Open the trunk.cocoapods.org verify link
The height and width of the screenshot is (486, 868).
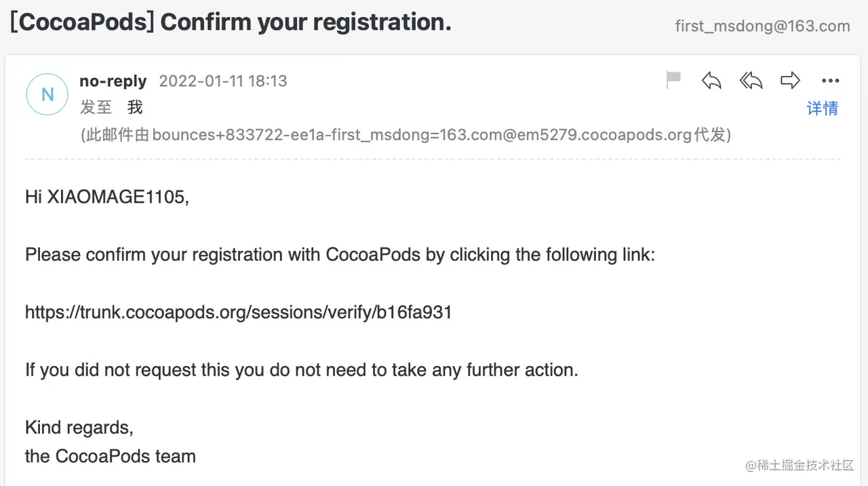[239, 312]
